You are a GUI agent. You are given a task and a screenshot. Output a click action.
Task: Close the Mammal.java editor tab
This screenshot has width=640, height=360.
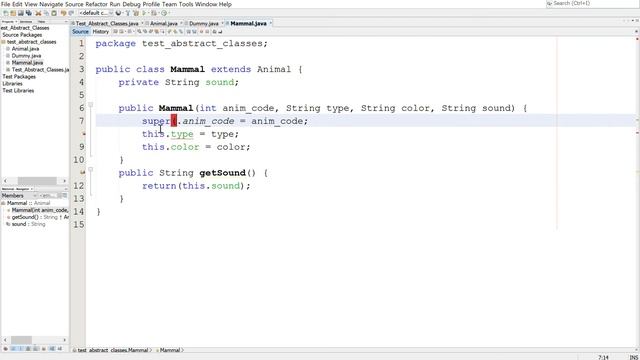(x=270, y=24)
